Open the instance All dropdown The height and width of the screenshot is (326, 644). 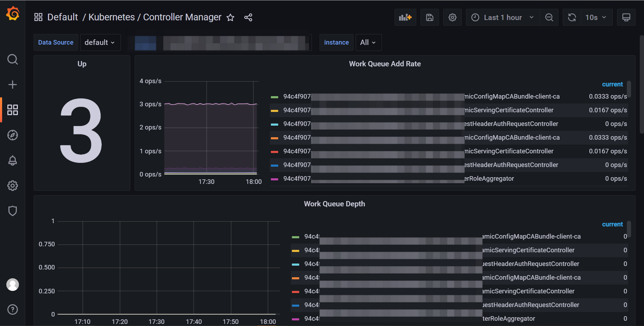(368, 42)
